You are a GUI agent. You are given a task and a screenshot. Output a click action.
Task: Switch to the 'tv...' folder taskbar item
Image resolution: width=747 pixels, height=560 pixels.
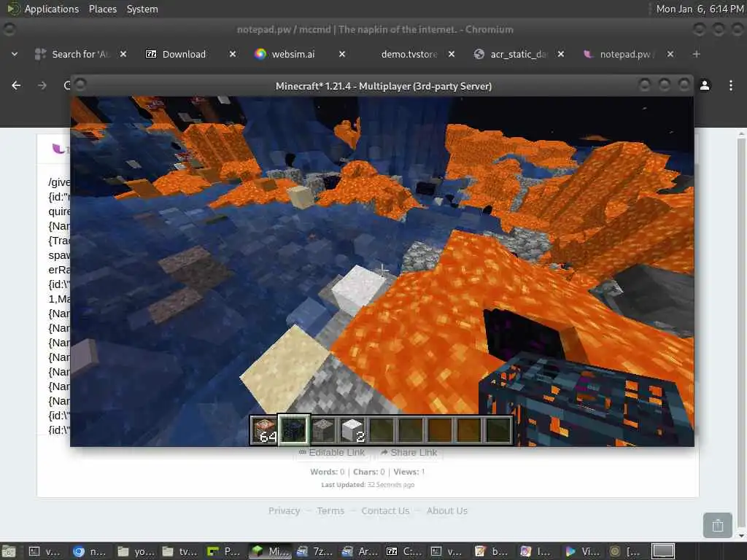(179, 551)
